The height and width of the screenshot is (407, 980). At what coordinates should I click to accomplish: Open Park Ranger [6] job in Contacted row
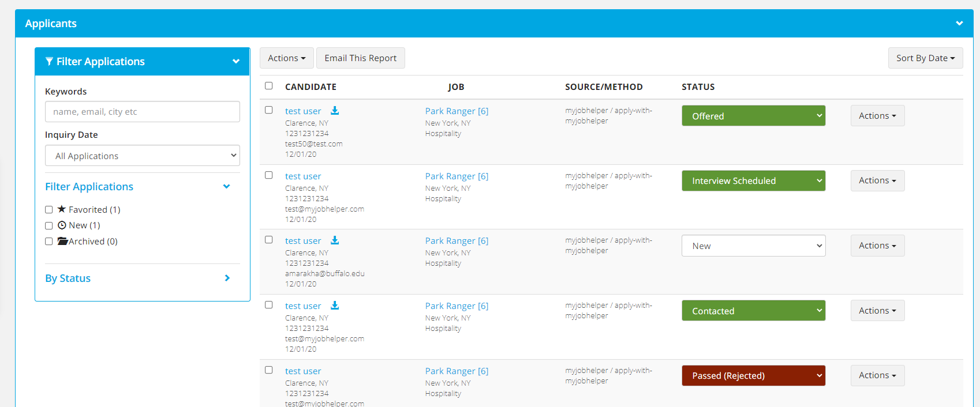coord(457,306)
